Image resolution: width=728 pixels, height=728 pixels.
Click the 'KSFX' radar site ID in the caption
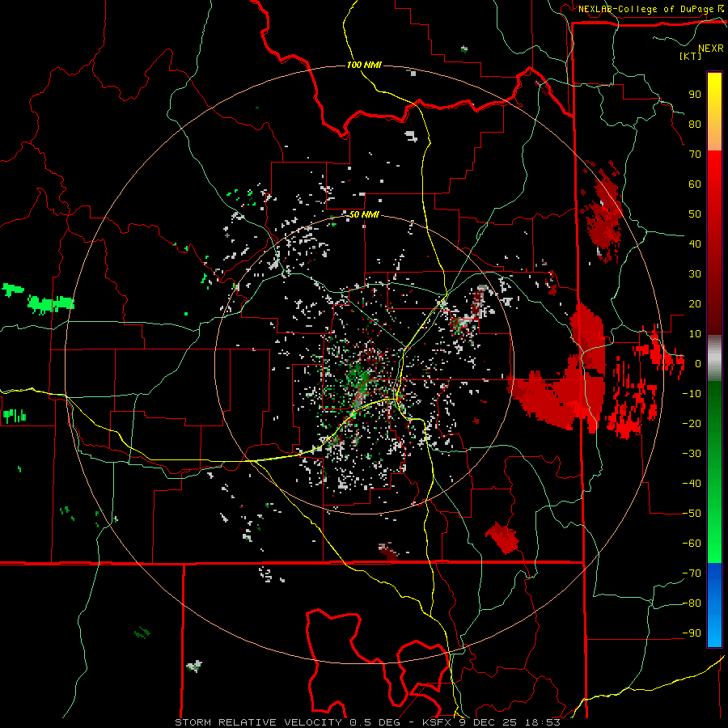pos(438,722)
